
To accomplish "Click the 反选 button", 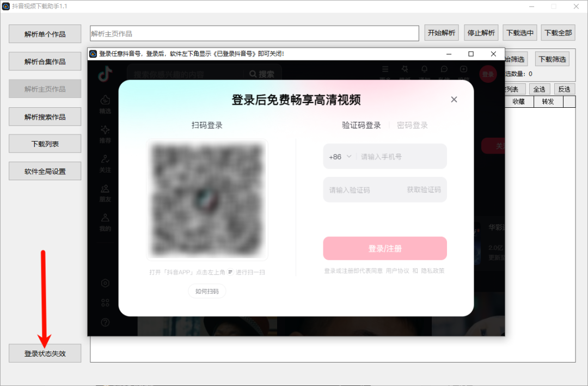I will click(x=564, y=89).
